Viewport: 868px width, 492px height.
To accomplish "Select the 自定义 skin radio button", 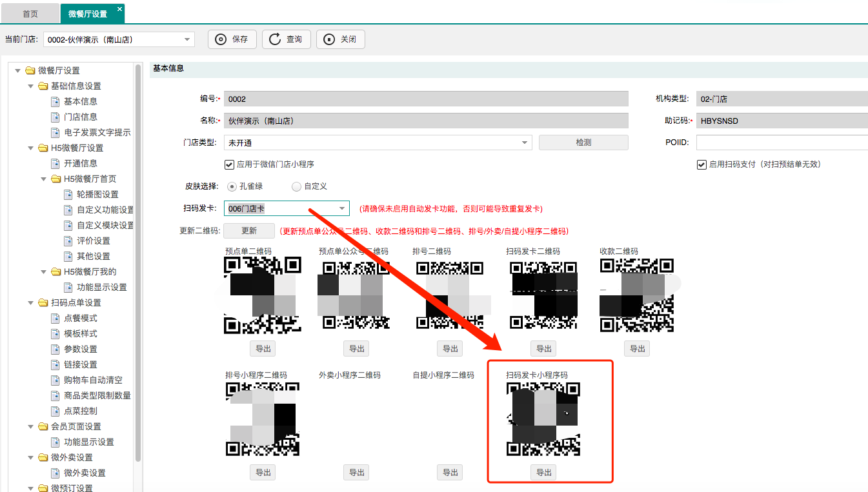I will pos(296,186).
